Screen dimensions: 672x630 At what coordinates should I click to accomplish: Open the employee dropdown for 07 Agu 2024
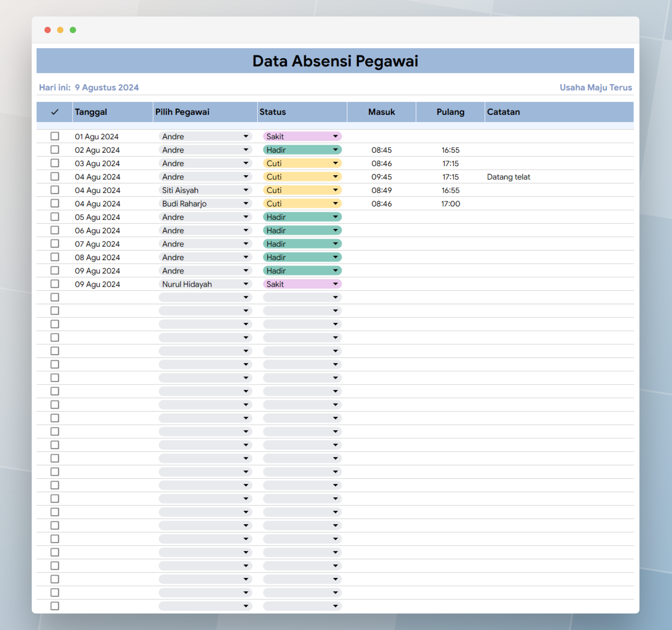pos(205,244)
